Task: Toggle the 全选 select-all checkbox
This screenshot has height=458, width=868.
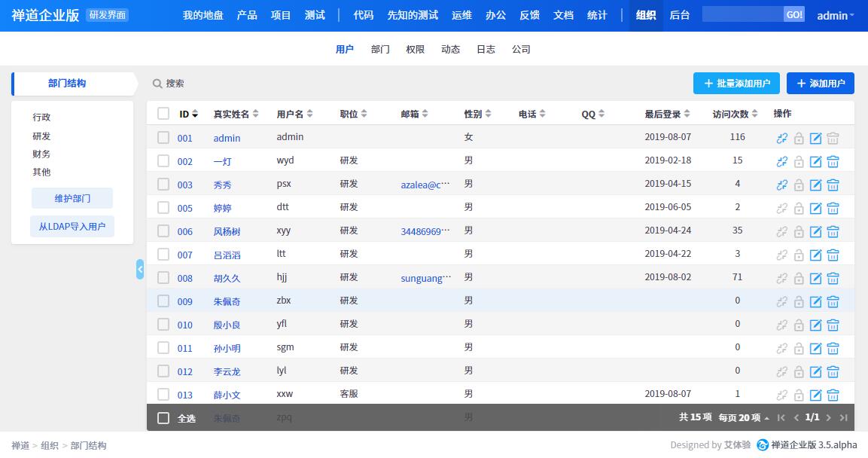Action: [x=163, y=418]
